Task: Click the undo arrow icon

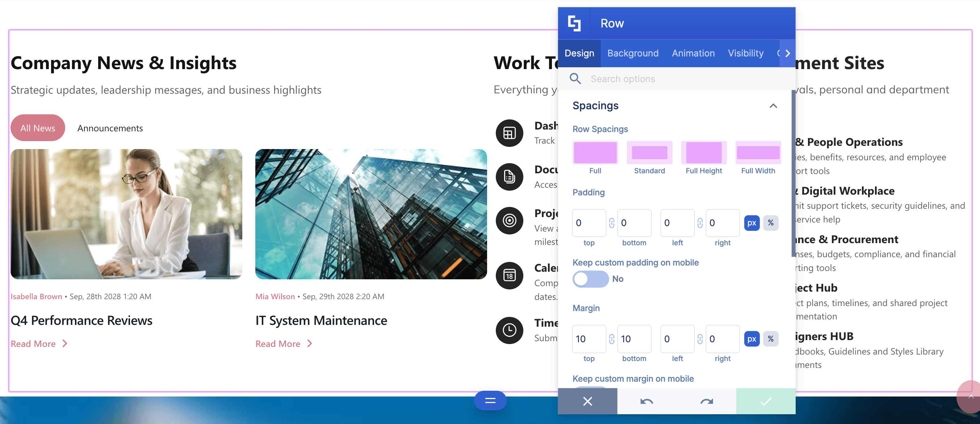Action: pos(647,401)
